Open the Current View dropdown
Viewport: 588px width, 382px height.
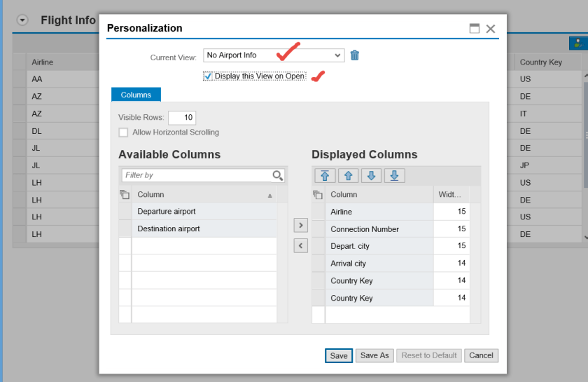tap(338, 55)
